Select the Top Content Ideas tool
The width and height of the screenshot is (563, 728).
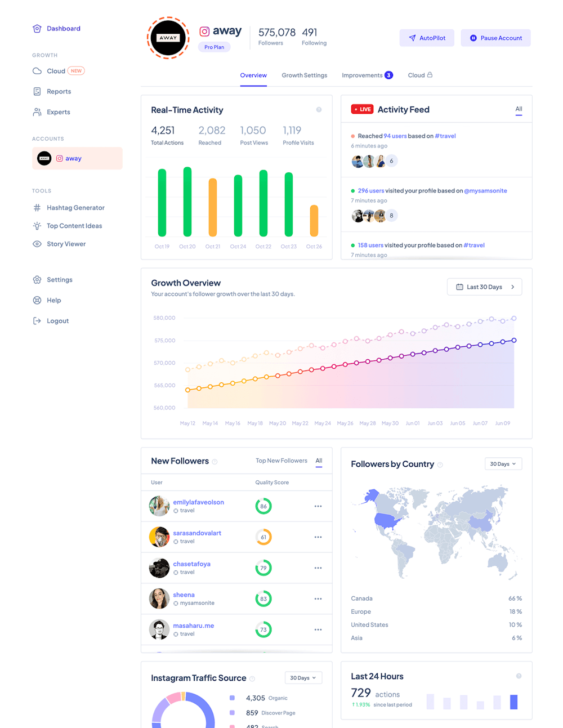[x=74, y=225]
